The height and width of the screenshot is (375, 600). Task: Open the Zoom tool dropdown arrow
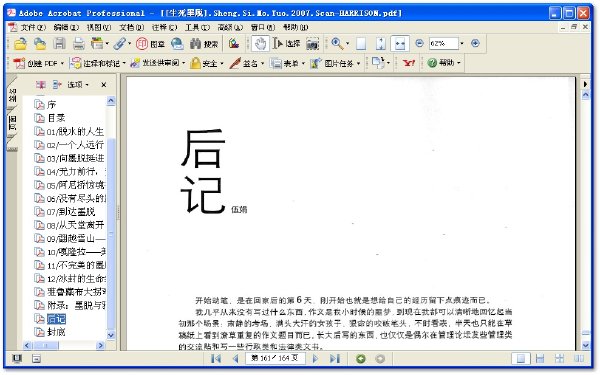pyautogui.click(x=347, y=44)
